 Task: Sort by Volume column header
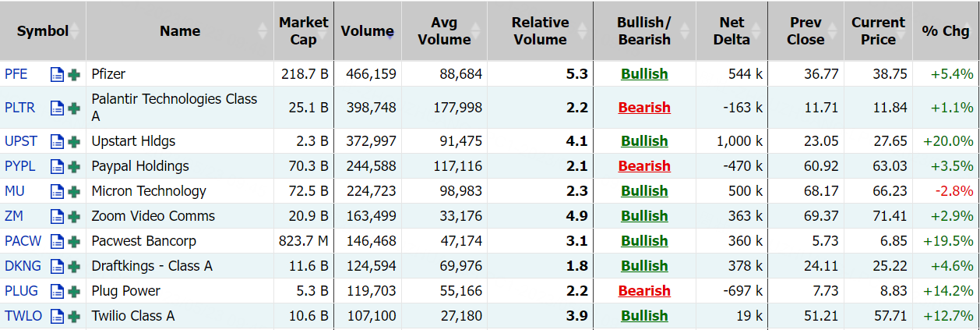click(367, 31)
